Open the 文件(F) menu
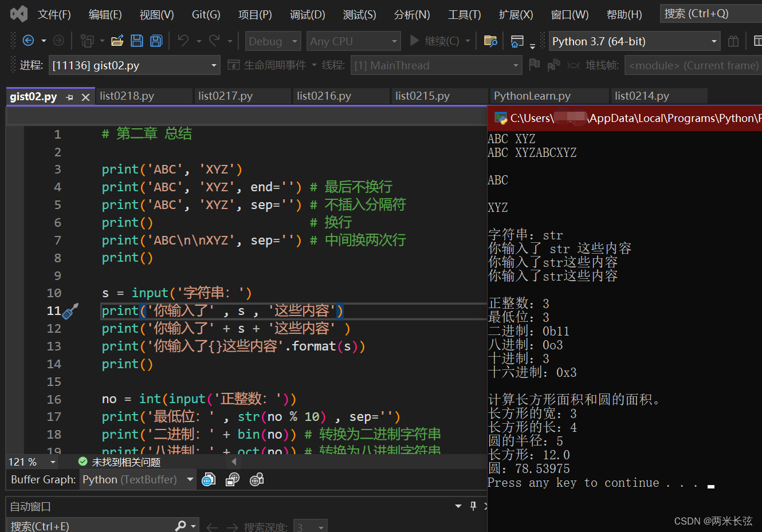Screen dimensions: 762x532 [x=54, y=14]
